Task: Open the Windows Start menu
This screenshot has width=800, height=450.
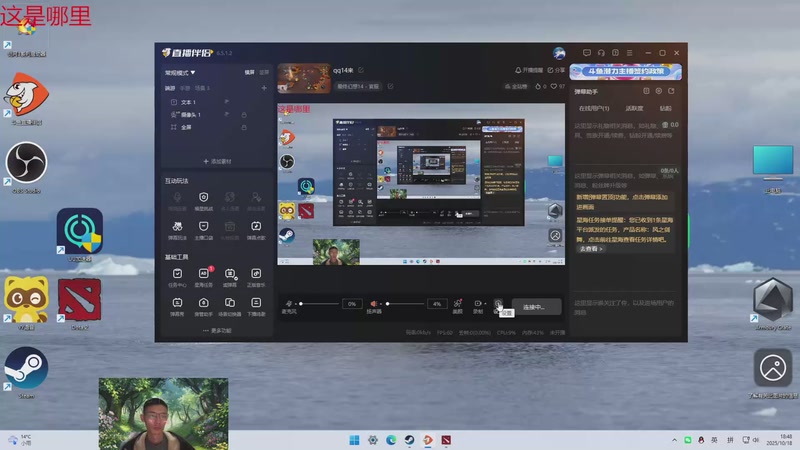Action: pos(354,440)
